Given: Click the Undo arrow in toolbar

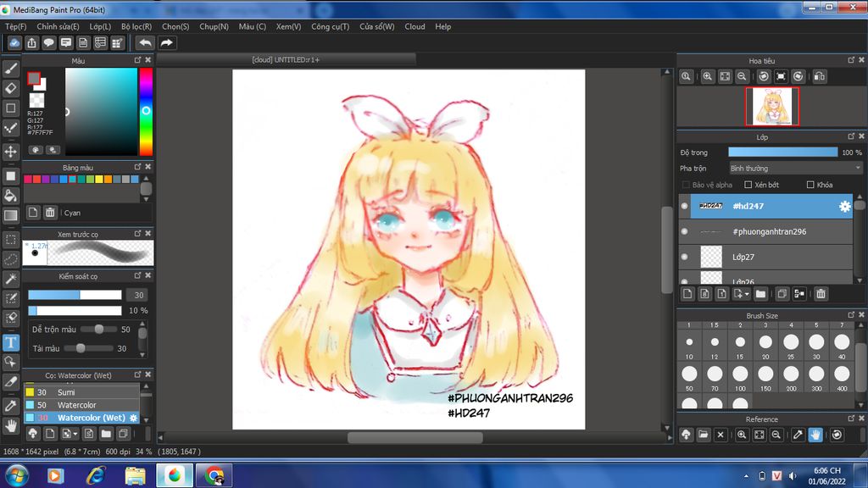Looking at the screenshot, I should [x=145, y=42].
